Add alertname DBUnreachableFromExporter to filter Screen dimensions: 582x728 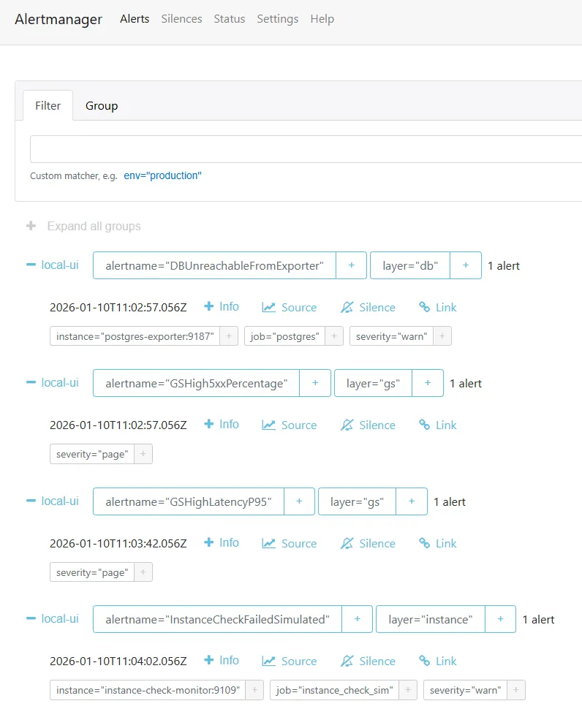pyautogui.click(x=352, y=265)
